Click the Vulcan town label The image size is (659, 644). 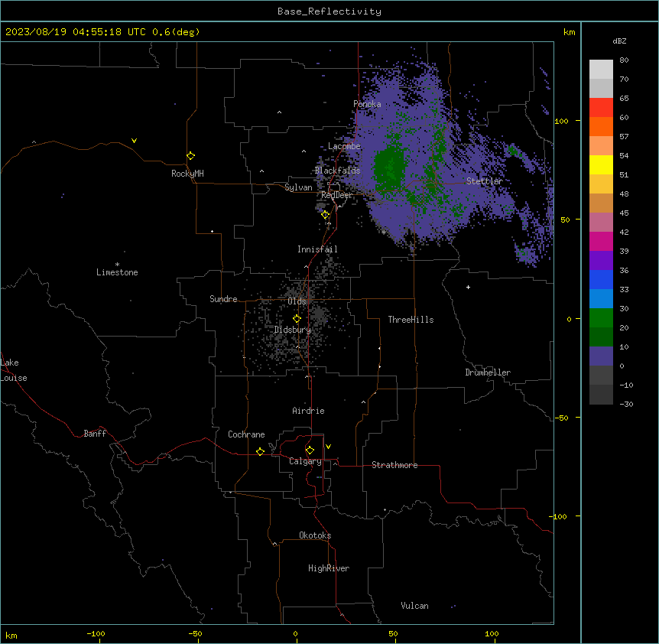click(x=414, y=606)
